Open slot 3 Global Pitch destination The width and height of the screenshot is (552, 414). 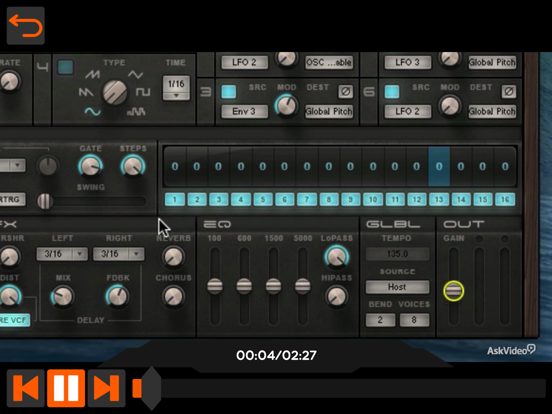click(329, 111)
